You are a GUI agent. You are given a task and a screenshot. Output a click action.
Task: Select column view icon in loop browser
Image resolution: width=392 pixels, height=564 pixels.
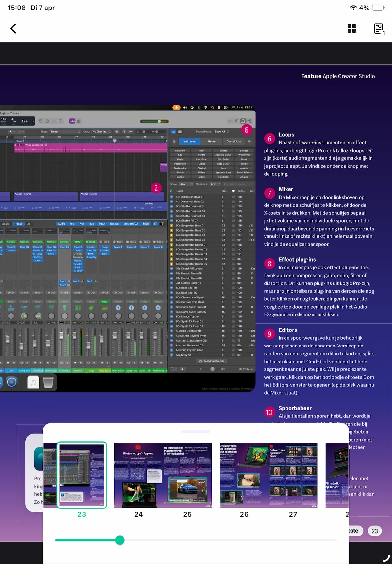180,131
